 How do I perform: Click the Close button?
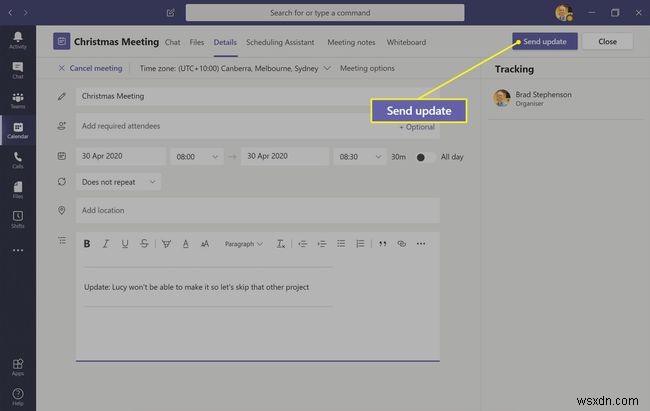[x=607, y=41]
